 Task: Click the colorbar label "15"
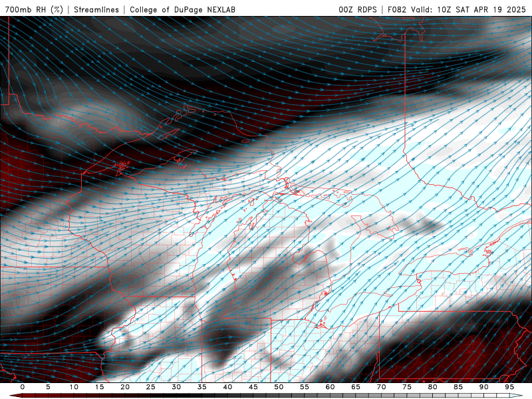[99, 387]
